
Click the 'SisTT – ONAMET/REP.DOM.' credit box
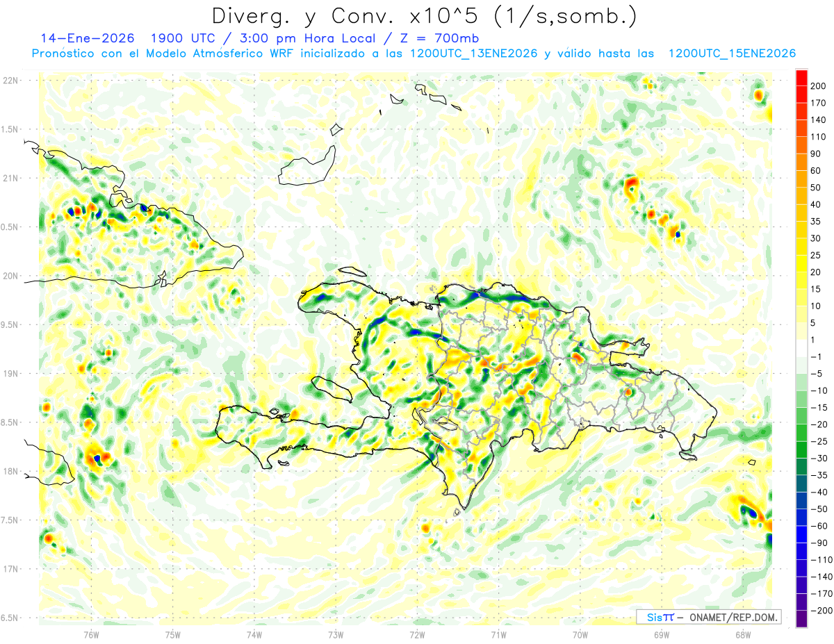[709, 617]
